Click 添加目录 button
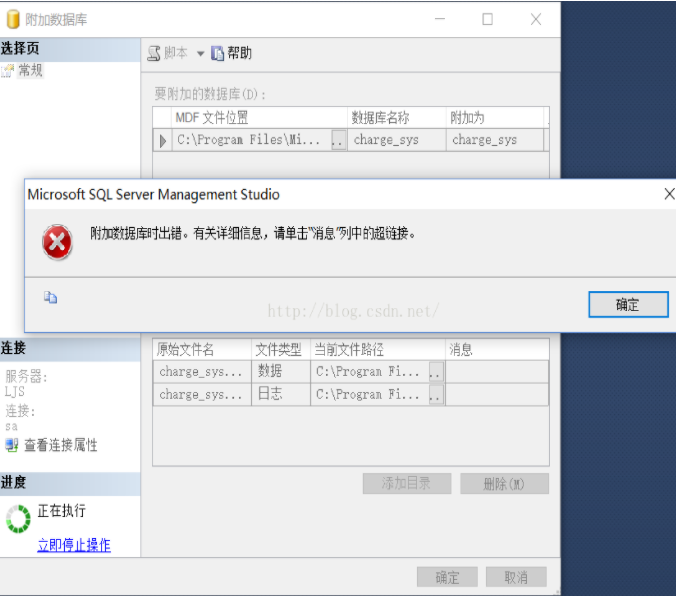Screen dimensions: 676x596 click(407, 483)
